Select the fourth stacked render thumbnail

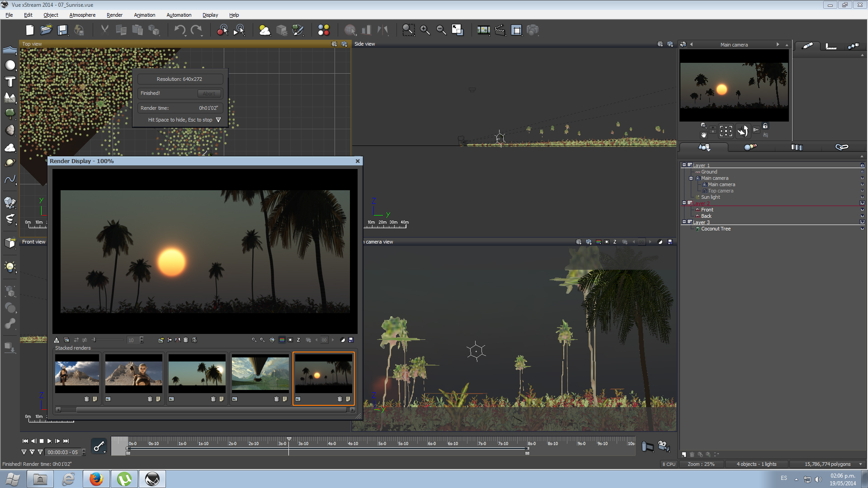(x=260, y=373)
